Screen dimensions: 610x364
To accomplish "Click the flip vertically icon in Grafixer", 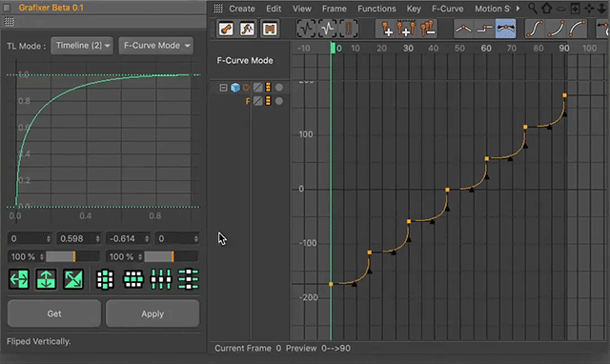I will 46,279.
